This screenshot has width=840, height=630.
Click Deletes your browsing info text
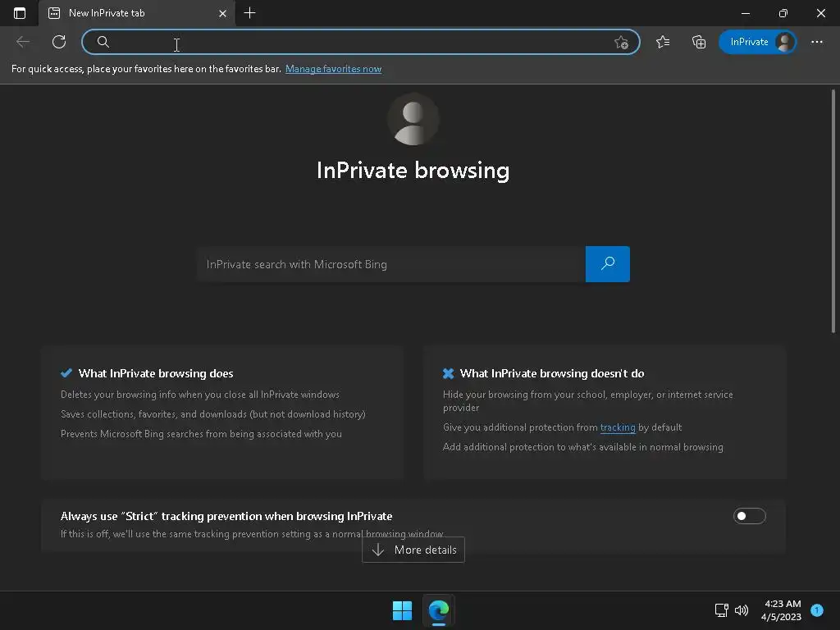pos(200,395)
